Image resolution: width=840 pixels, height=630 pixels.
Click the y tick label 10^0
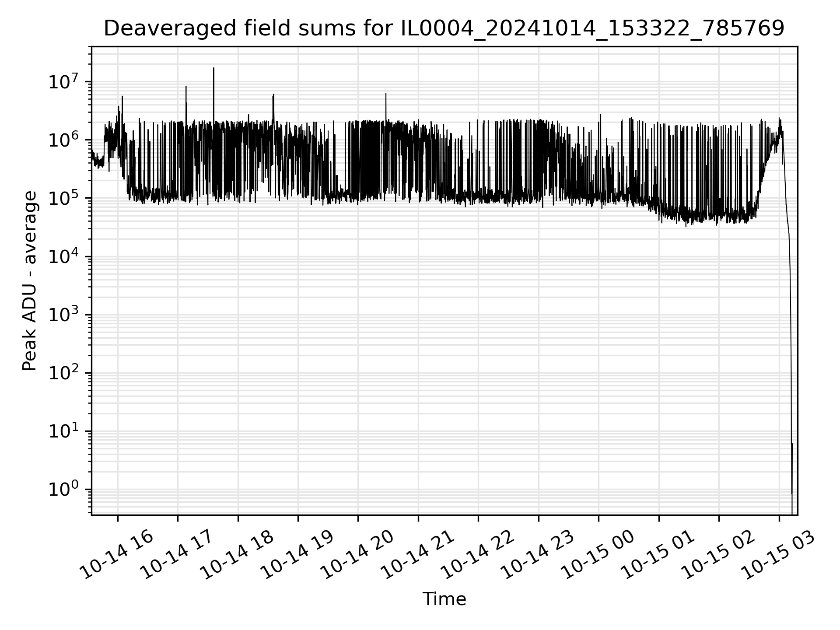[64, 489]
